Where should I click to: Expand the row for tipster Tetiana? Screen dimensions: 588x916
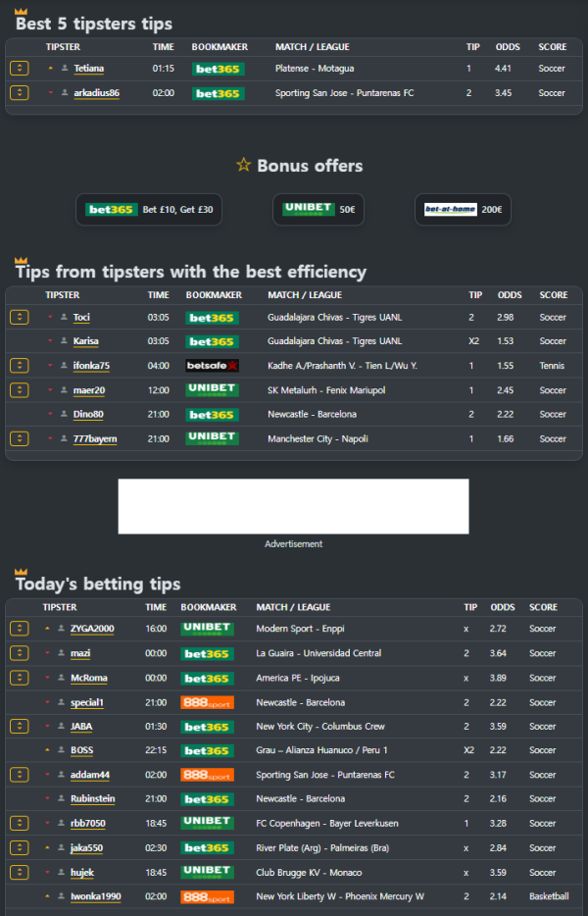19,69
